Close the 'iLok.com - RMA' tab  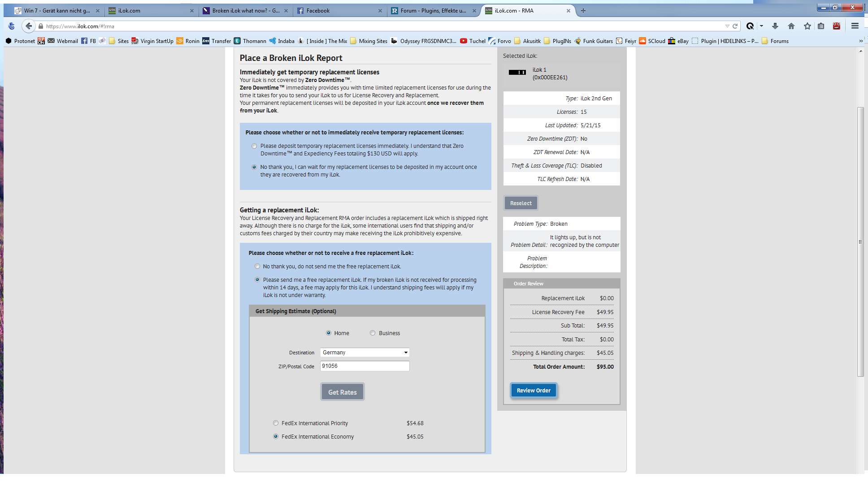(568, 11)
